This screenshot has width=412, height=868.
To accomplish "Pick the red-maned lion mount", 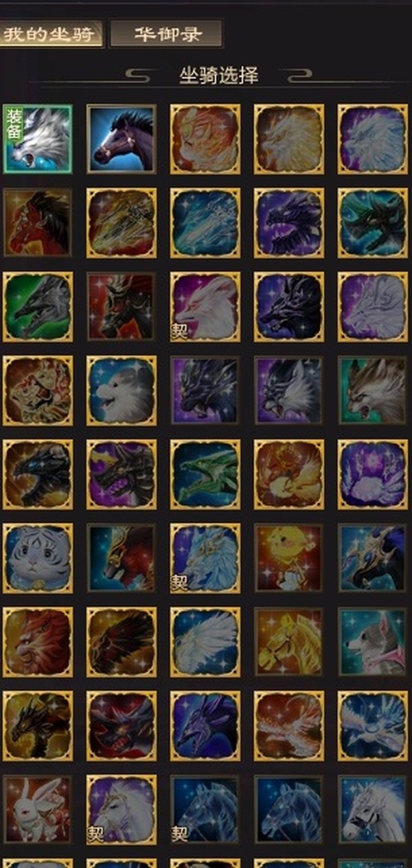I will [38, 642].
